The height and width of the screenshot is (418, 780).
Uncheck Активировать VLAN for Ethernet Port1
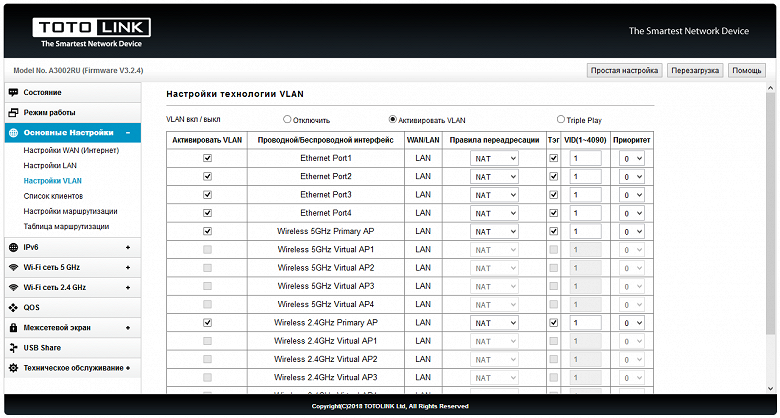point(207,158)
